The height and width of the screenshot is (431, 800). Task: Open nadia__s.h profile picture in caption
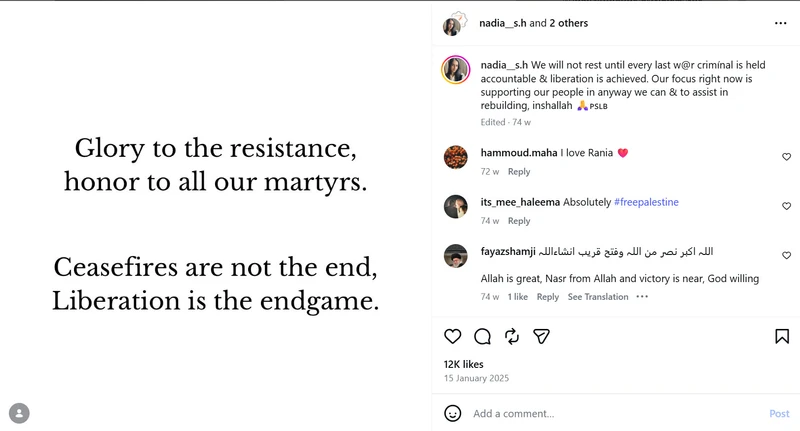coord(456,69)
